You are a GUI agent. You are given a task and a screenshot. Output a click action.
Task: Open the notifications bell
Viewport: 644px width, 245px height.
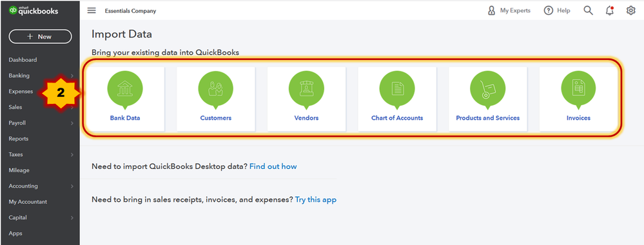610,11
